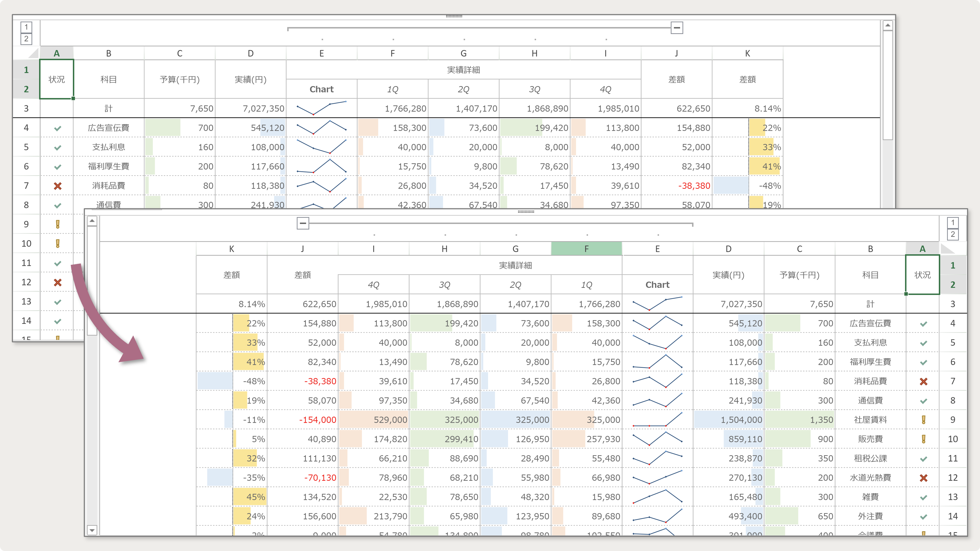Select cell 1,504,000 in front sheet
Image resolution: width=980 pixels, height=551 pixels.
click(729, 420)
